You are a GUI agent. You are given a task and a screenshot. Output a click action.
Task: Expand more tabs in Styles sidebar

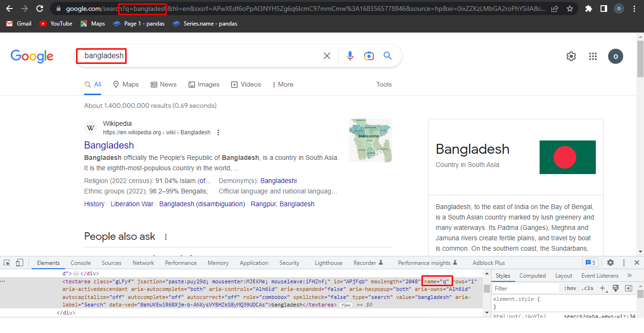pyautogui.click(x=629, y=275)
